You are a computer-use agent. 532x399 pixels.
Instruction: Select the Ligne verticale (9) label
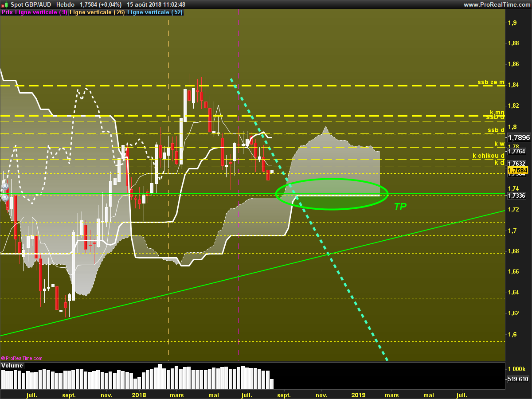(x=42, y=12)
